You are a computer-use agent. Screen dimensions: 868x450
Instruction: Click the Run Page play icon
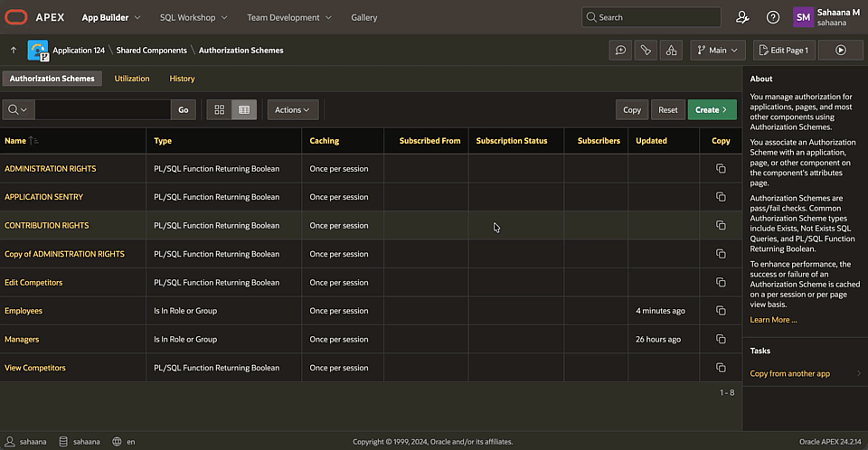(x=840, y=51)
